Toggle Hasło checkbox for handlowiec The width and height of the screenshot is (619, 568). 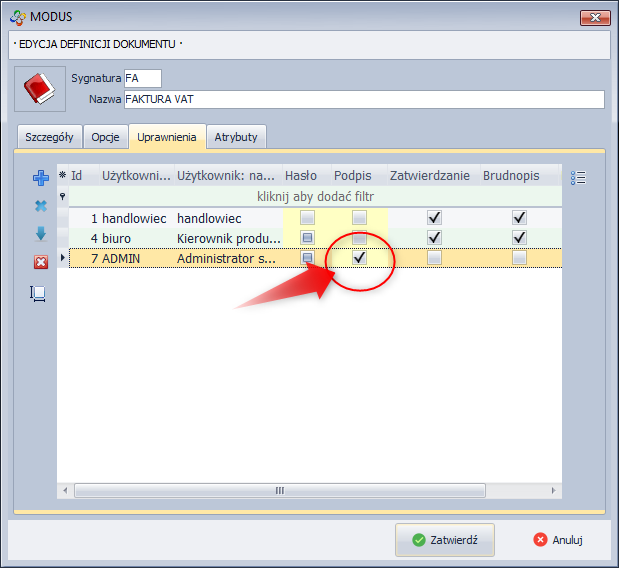307,217
